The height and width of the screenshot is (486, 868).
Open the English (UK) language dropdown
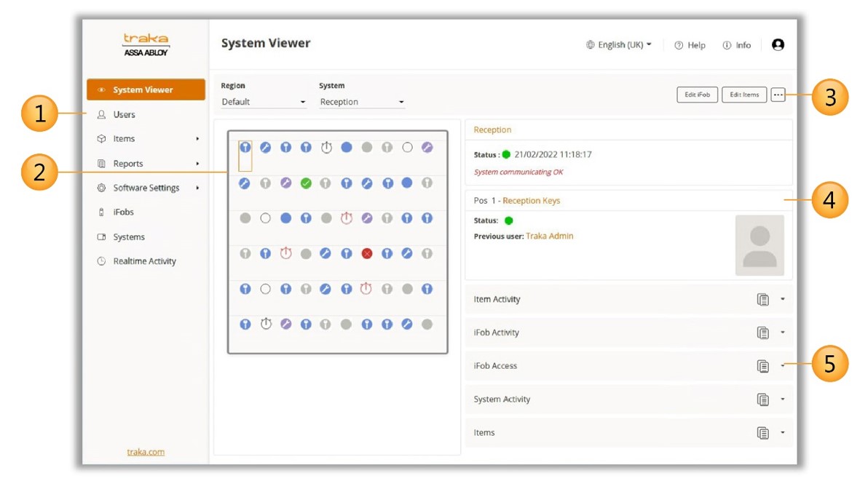point(620,45)
